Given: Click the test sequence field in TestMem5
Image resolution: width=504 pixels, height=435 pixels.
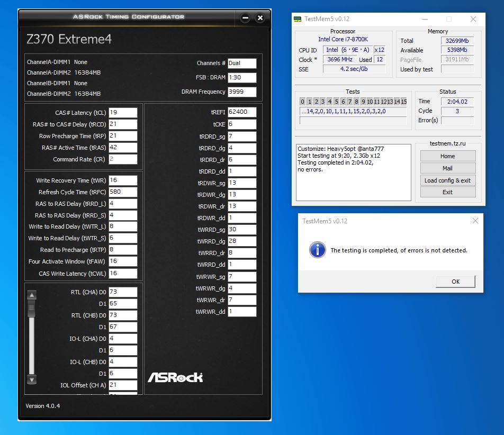Looking at the screenshot, I should 353,111.
